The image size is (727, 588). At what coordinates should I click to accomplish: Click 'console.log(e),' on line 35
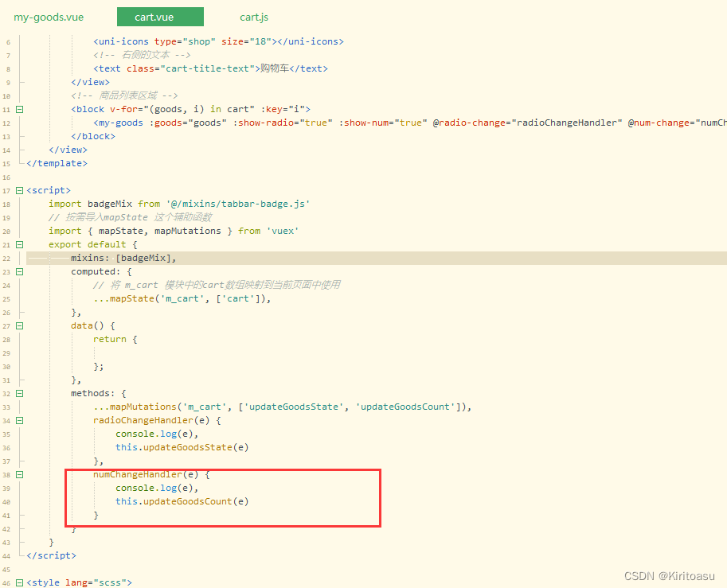click(157, 434)
